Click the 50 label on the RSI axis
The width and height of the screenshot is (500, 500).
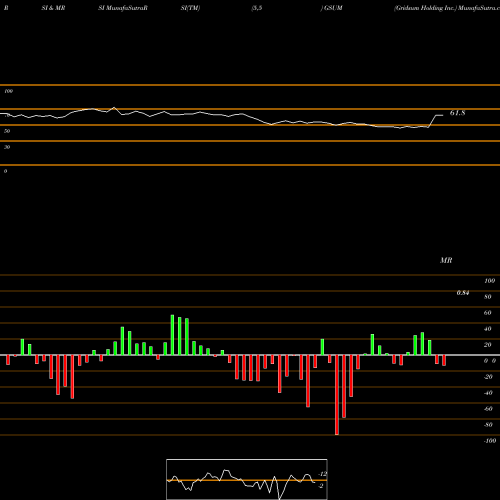coord(7,131)
